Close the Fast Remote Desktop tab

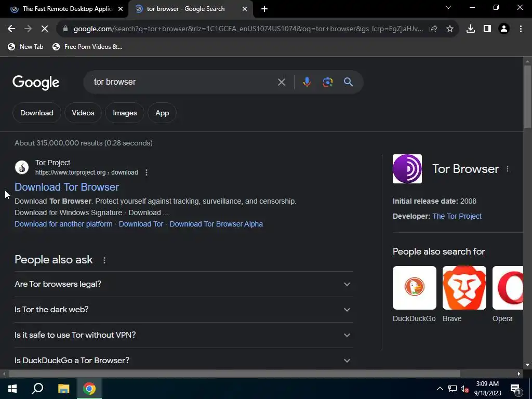[121, 9]
